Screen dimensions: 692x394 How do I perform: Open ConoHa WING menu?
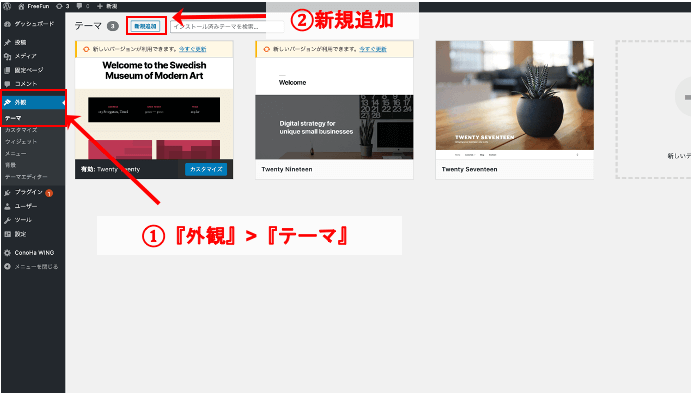(x=33, y=253)
